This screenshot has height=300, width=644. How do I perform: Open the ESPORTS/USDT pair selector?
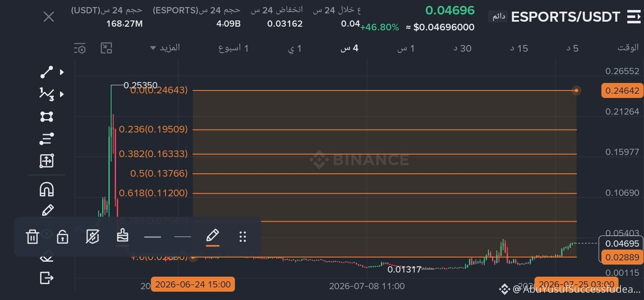tap(566, 17)
